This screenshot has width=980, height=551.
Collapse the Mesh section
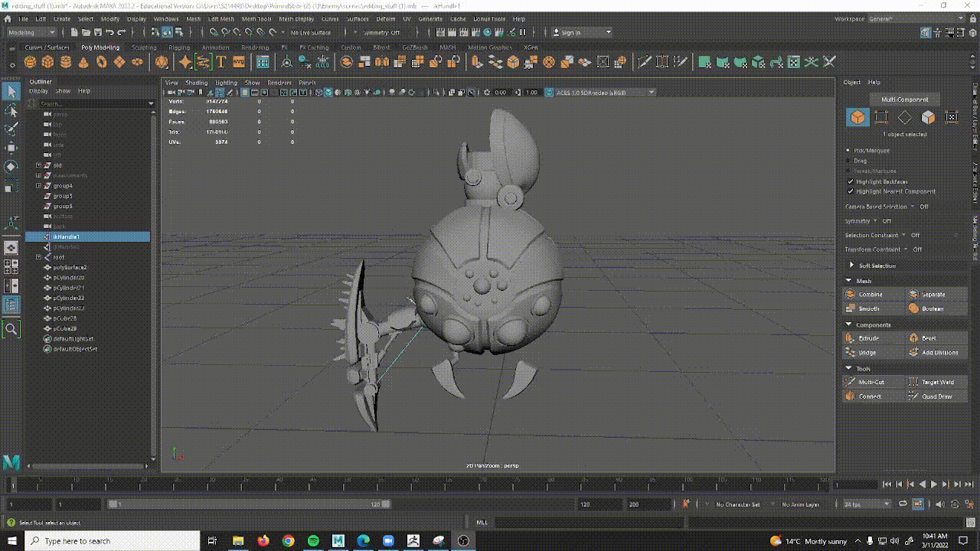pos(848,281)
